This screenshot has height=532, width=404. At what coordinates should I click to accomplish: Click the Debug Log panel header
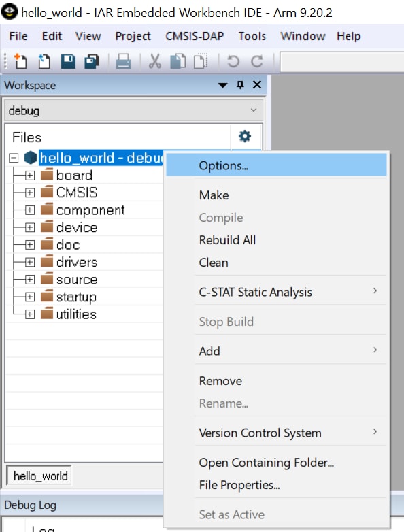(83, 505)
